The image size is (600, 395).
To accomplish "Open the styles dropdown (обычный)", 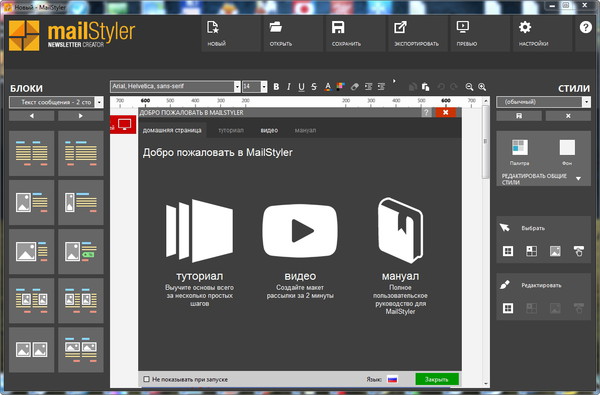I will point(586,102).
